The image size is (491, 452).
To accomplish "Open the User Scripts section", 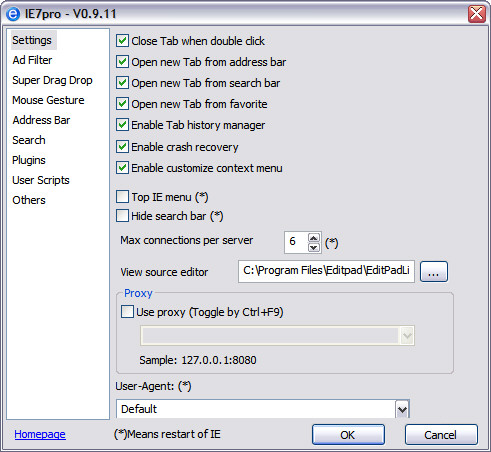I will [41, 180].
